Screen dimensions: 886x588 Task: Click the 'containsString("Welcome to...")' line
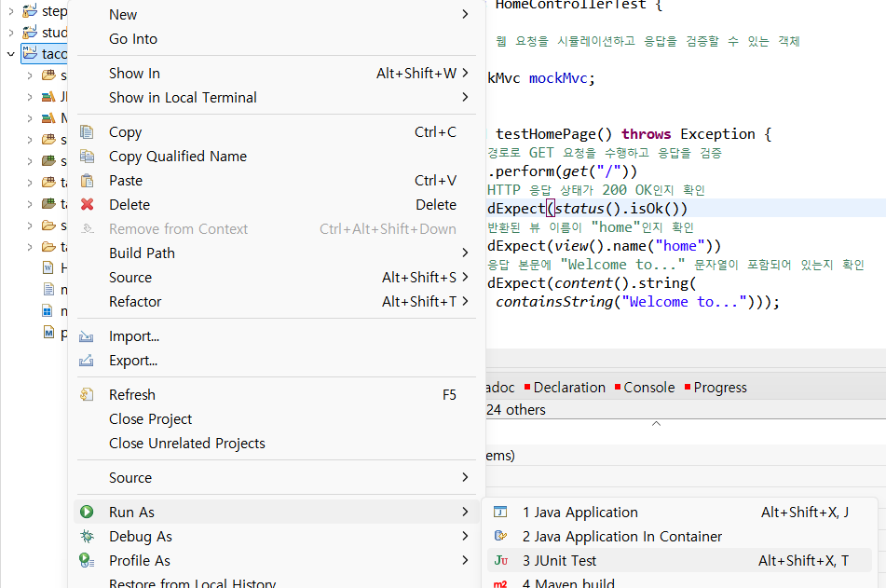coord(637,302)
